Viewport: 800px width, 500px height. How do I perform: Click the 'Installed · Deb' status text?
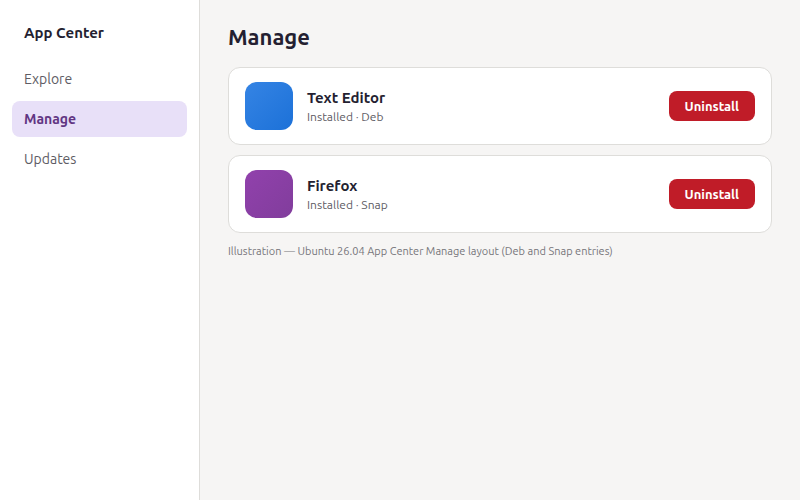pyautogui.click(x=345, y=117)
